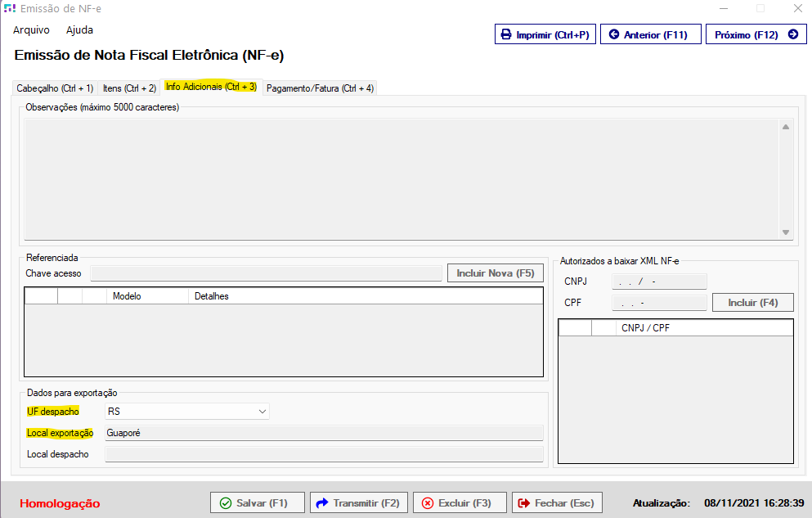The height and width of the screenshot is (518, 812).
Task: Click the blue arrow icon on Transmitir
Action: pos(322,503)
